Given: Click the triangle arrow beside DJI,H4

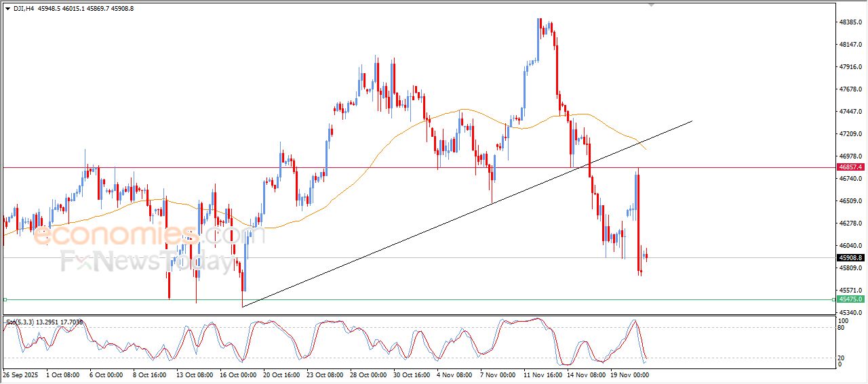Looking at the screenshot, I should [x=7, y=8].
